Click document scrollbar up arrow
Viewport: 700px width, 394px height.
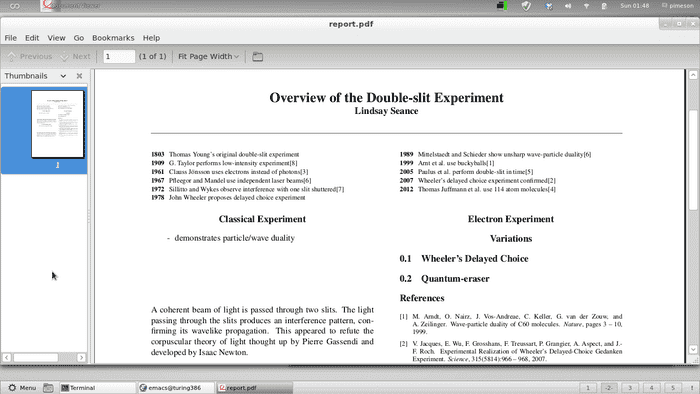click(x=693, y=75)
